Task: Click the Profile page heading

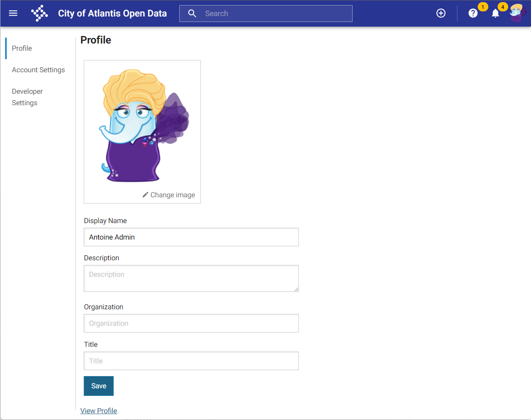Action: click(x=96, y=40)
